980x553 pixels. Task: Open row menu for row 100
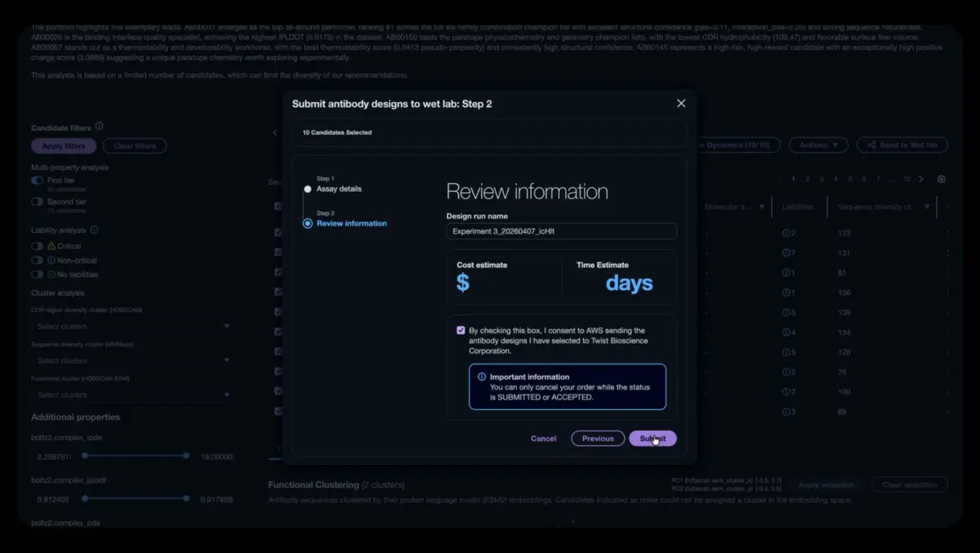(947, 392)
